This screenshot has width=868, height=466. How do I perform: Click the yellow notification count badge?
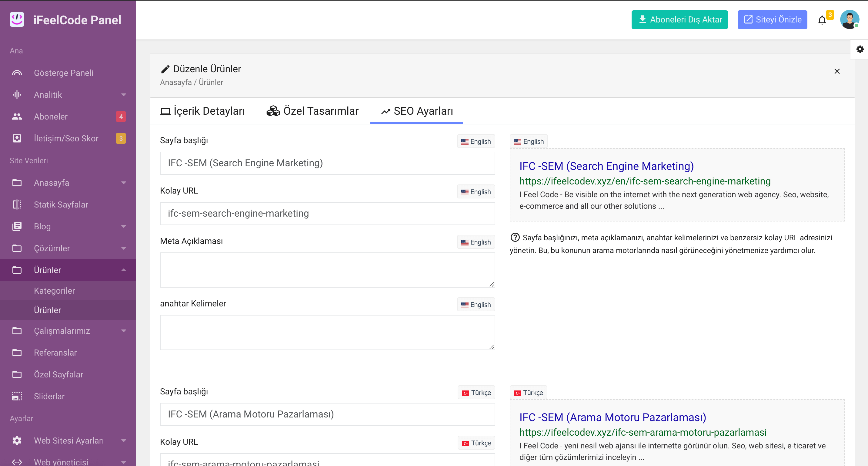pos(830,15)
